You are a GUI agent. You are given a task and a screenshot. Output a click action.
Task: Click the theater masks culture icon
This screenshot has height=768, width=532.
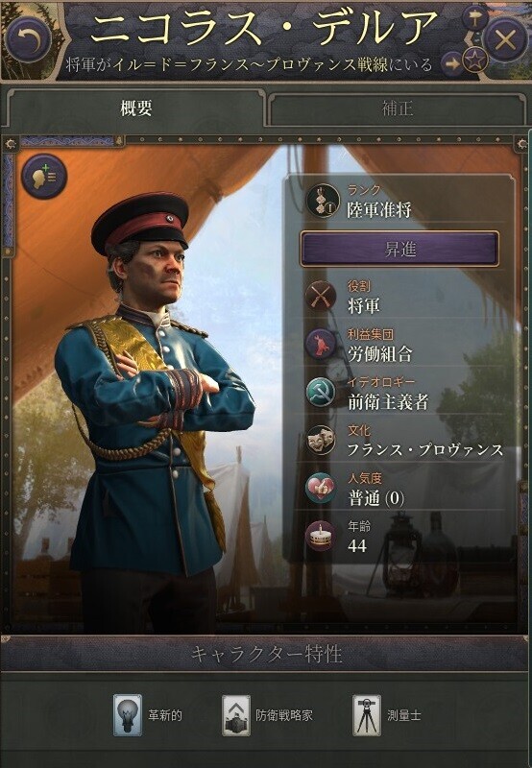(x=321, y=440)
